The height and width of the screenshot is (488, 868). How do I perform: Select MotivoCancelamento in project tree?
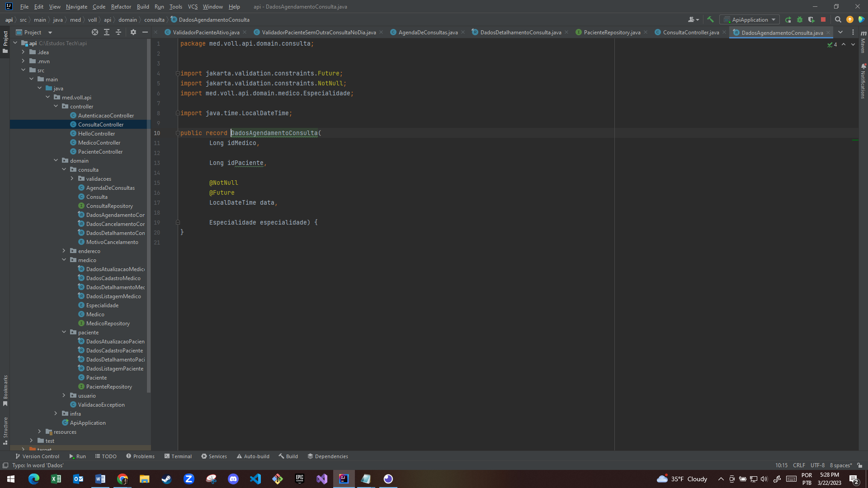tap(112, 242)
